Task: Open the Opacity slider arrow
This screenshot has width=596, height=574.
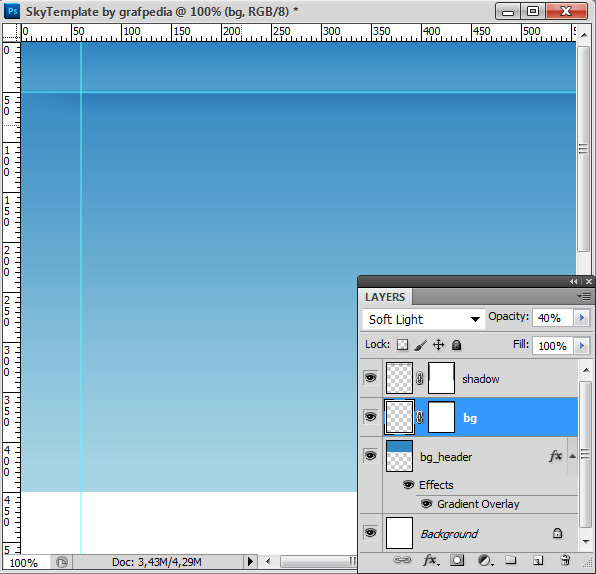Action: tap(582, 317)
